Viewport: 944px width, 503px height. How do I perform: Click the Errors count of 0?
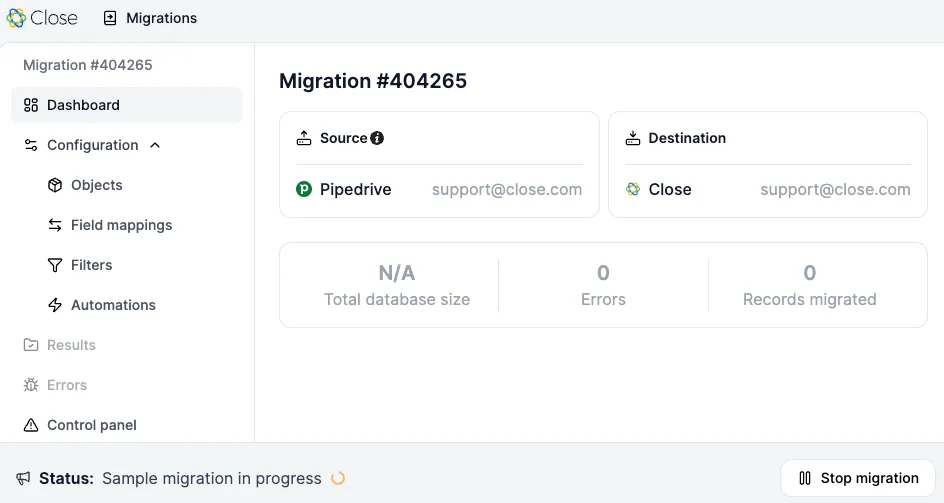(603, 273)
